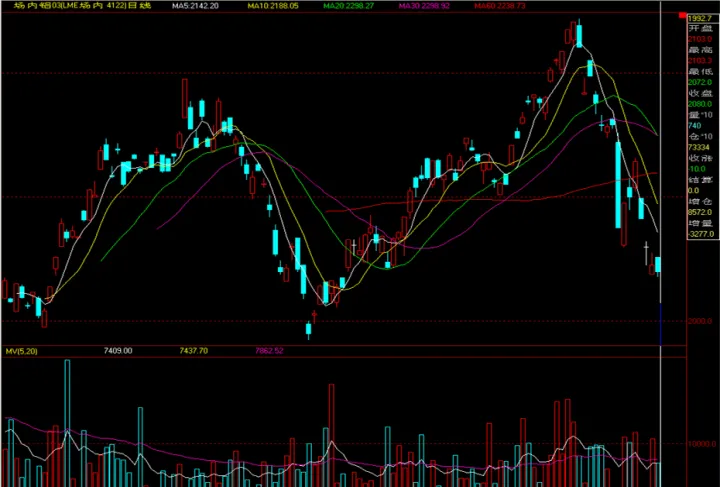720x487 pixels.
Task: Click the 增仓 value 8572.0
Action: (698, 213)
